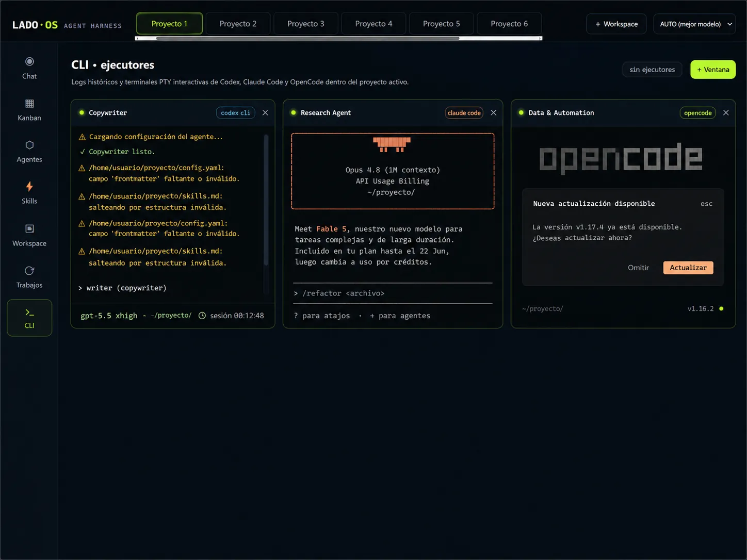Click the 'CLI • ejecutores' page heading
Screen dimensions: 747x560
(x=112, y=65)
